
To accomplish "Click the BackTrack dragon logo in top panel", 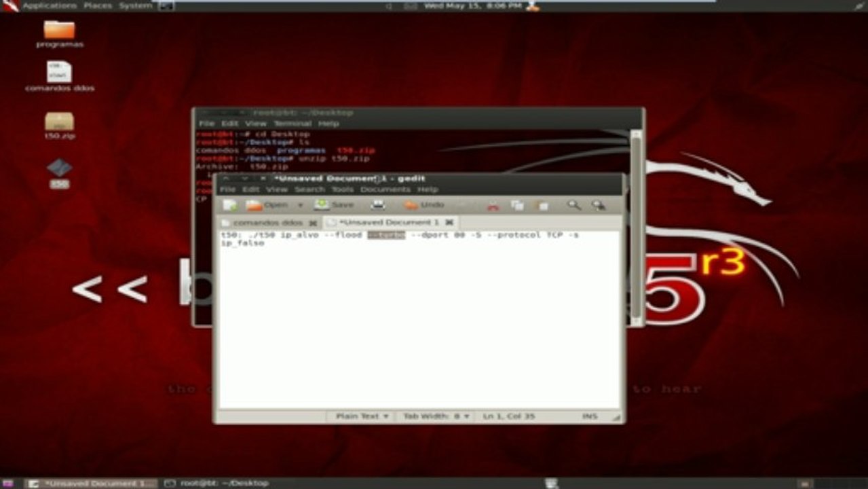I will click(10, 5).
